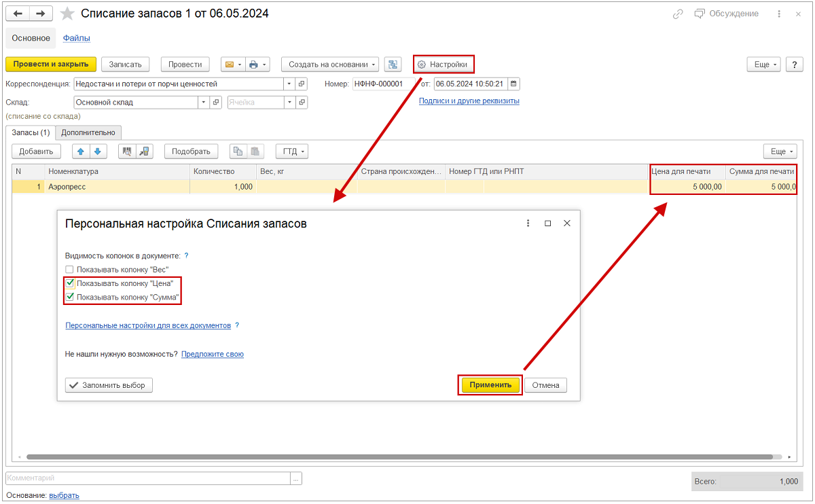Open the Файлы tab
815x504 pixels.
pyautogui.click(x=77, y=38)
